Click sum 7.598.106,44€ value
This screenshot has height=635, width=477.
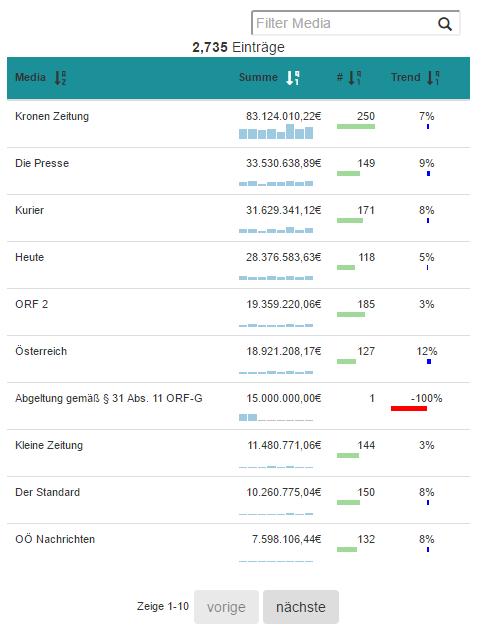(x=287, y=539)
